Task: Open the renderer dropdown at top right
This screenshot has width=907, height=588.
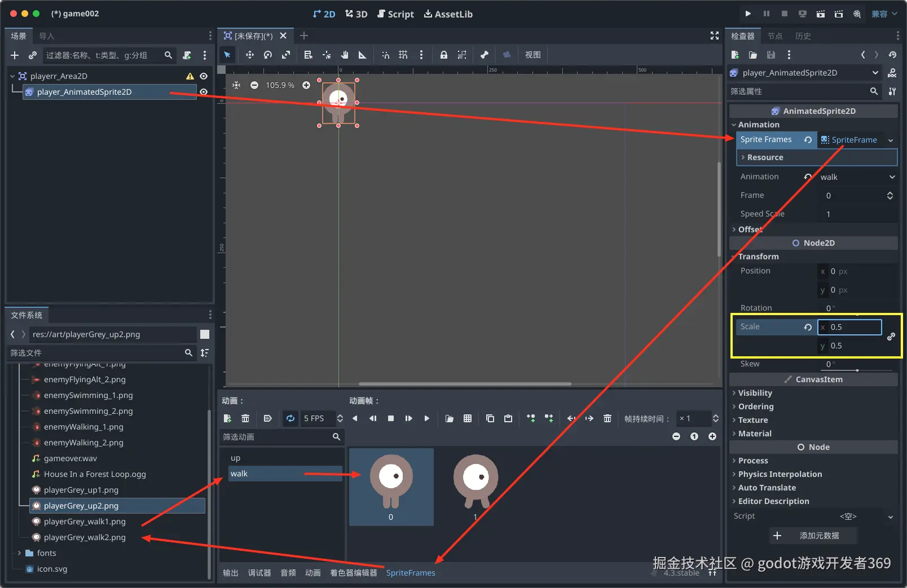Action: tap(884, 14)
